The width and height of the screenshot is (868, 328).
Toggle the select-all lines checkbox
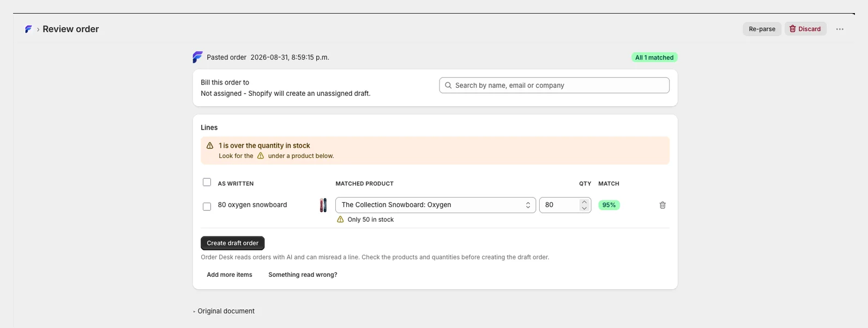point(207,183)
